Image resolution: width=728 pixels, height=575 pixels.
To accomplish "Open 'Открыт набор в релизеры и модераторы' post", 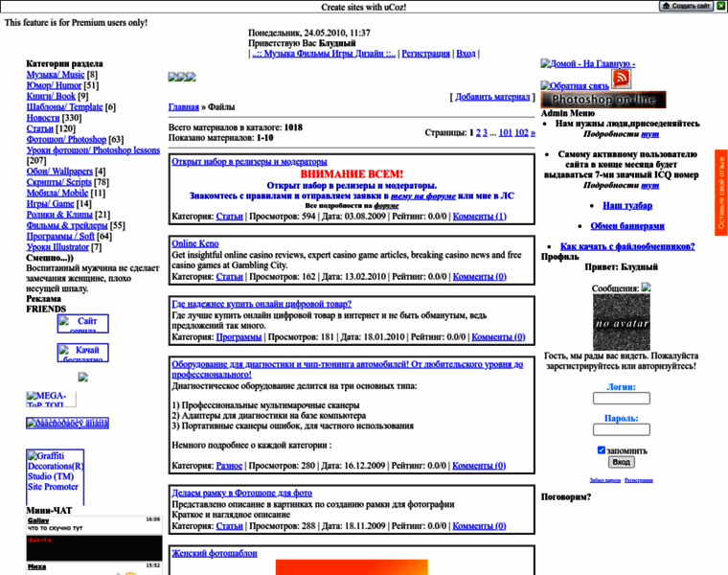I will pyautogui.click(x=249, y=162).
